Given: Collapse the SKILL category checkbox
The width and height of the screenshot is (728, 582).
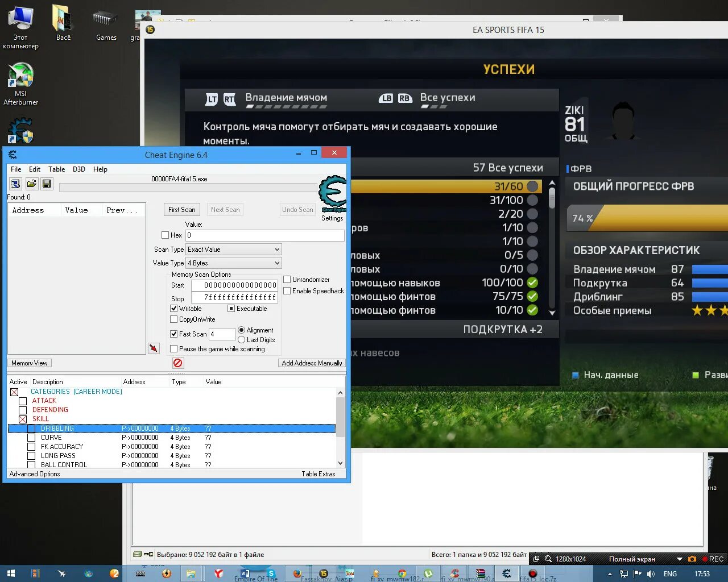Looking at the screenshot, I should [23, 419].
